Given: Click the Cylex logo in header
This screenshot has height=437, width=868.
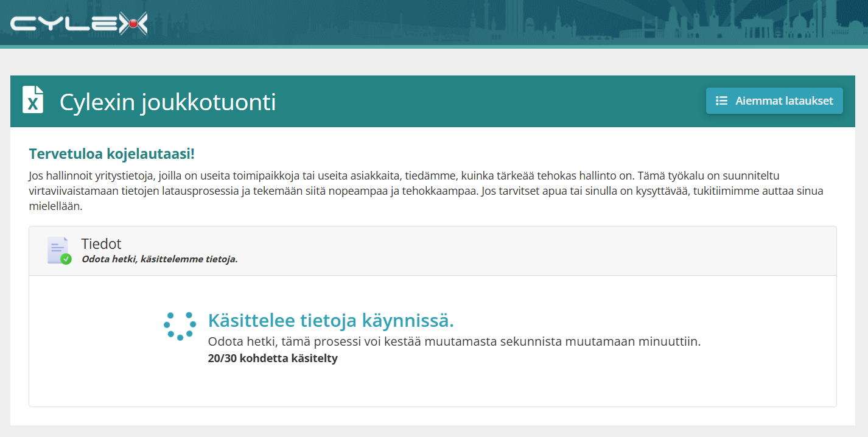Looking at the screenshot, I should coord(79,24).
